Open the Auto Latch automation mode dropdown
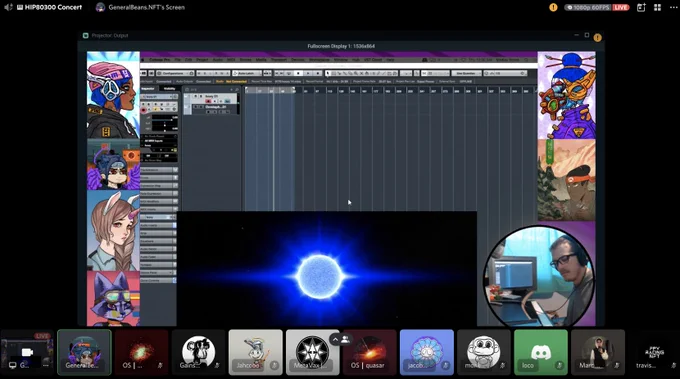 coord(247,73)
